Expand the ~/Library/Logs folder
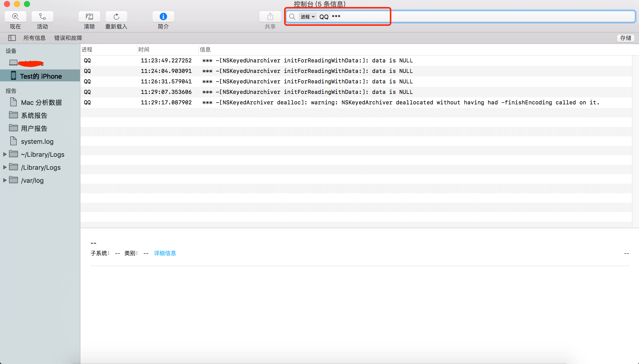 [5, 154]
